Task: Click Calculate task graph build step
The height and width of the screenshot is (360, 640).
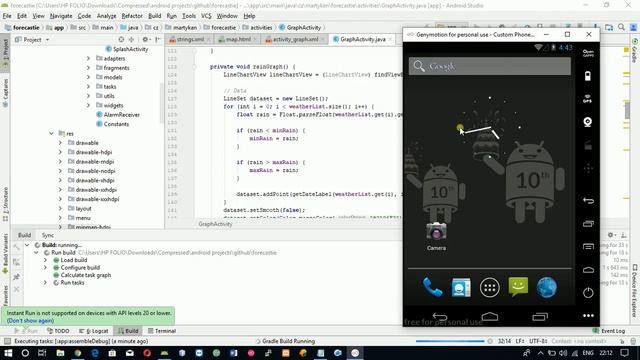Action: (86, 275)
